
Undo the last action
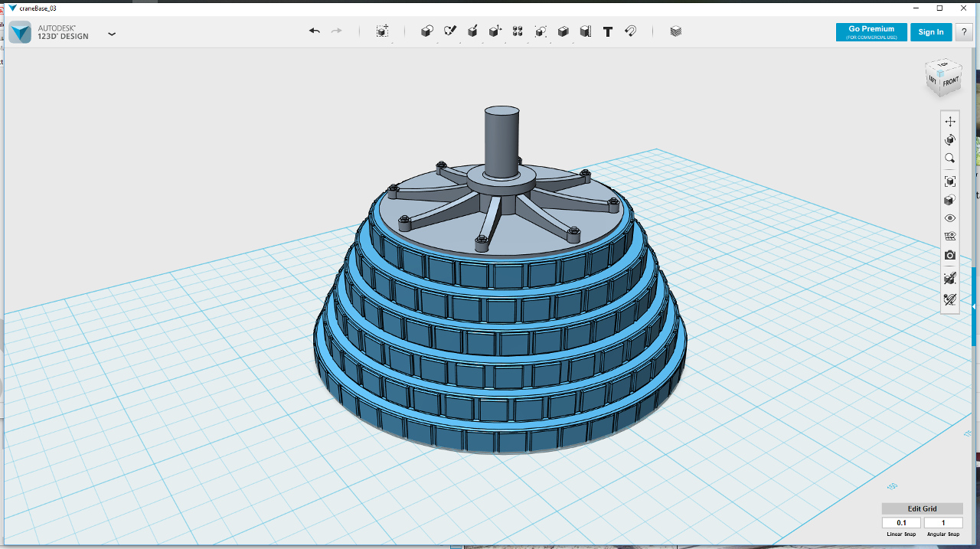[314, 31]
